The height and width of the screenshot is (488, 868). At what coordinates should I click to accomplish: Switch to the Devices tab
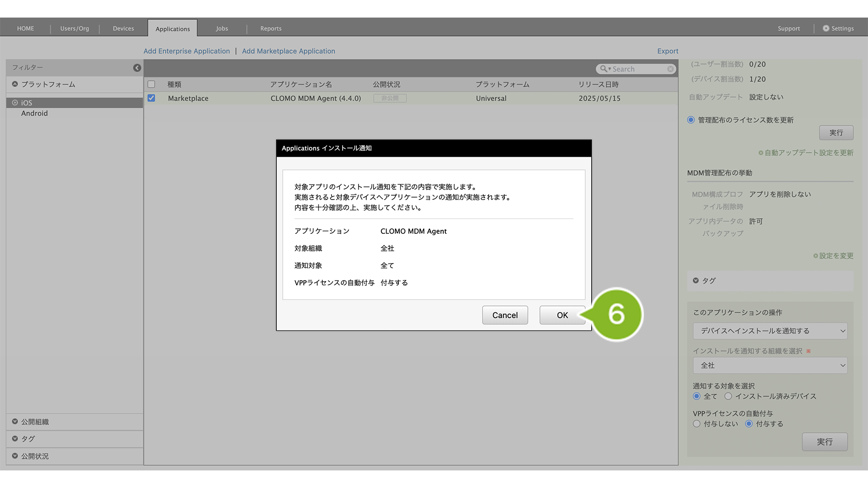pos(123,28)
